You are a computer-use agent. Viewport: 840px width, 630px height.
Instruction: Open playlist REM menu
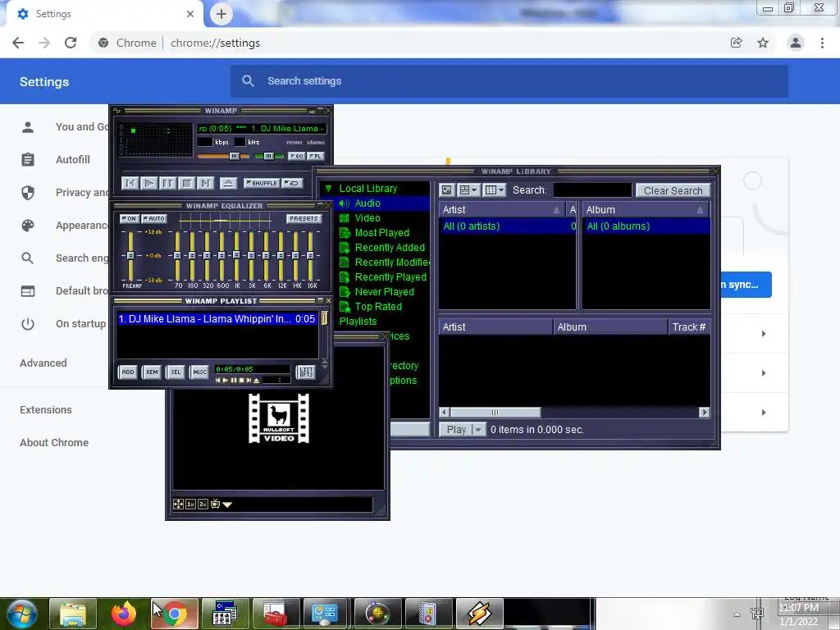(152, 372)
